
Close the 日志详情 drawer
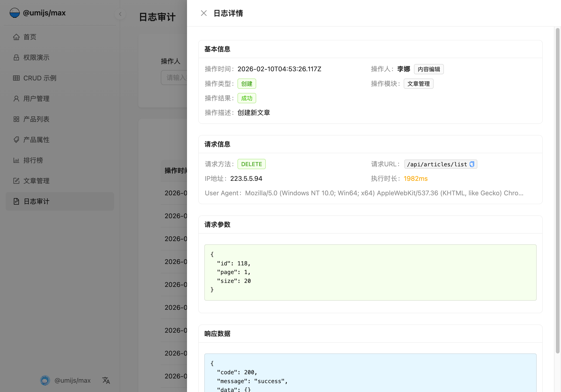(204, 13)
